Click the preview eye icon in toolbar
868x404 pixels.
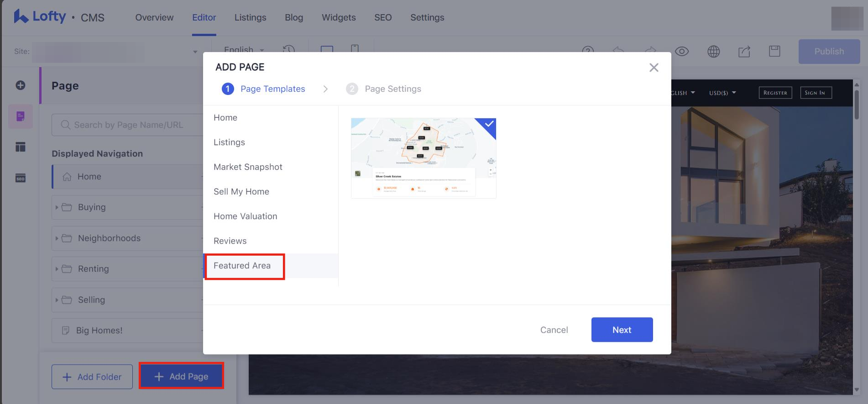681,52
